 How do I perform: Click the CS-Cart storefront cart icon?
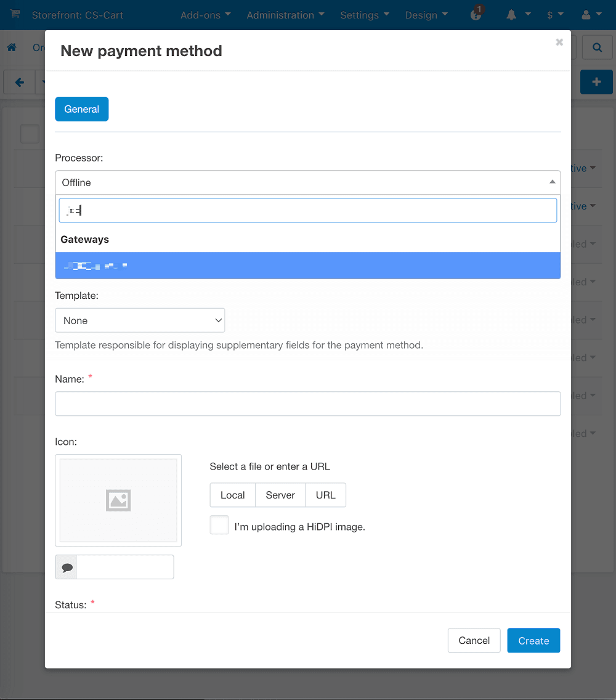(x=15, y=14)
